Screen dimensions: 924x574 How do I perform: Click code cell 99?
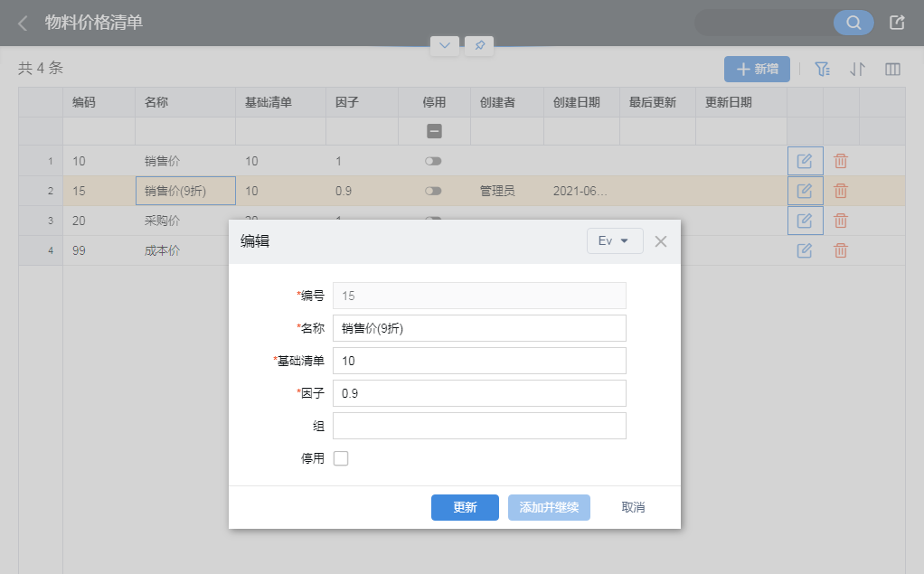pos(99,250)
